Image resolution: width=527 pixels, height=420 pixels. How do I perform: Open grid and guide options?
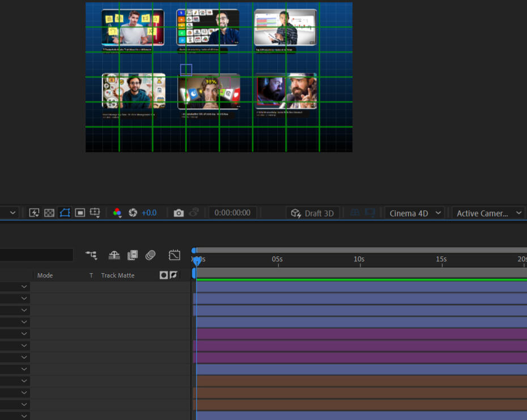tap(95, 213)
